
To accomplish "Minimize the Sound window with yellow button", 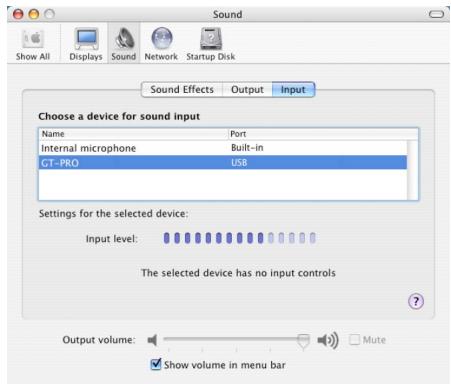I will (x=34, y=14).
